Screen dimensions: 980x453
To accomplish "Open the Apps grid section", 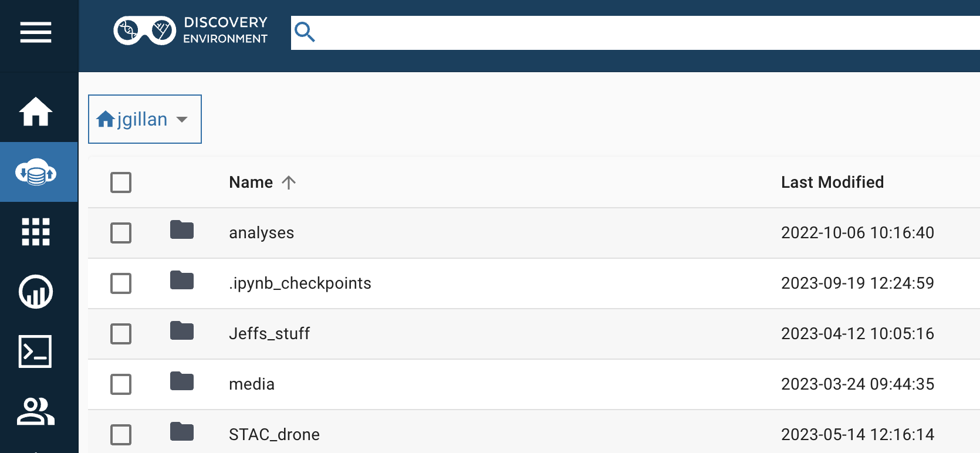I will (x=36, y=232).
